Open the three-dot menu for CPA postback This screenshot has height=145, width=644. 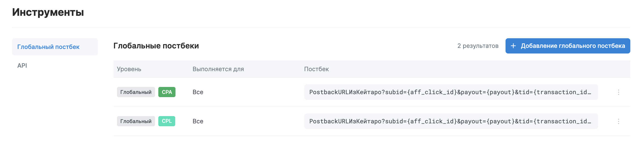pos(619,92)
